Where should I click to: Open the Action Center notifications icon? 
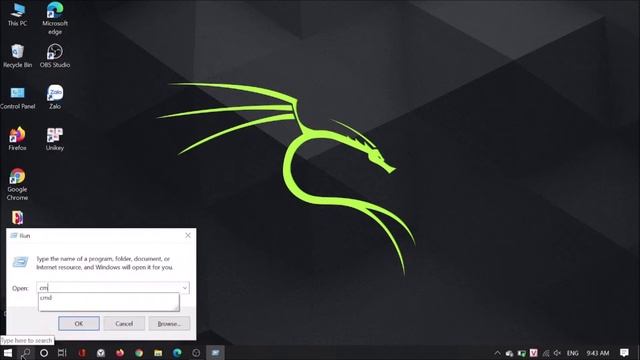[624, 353]
